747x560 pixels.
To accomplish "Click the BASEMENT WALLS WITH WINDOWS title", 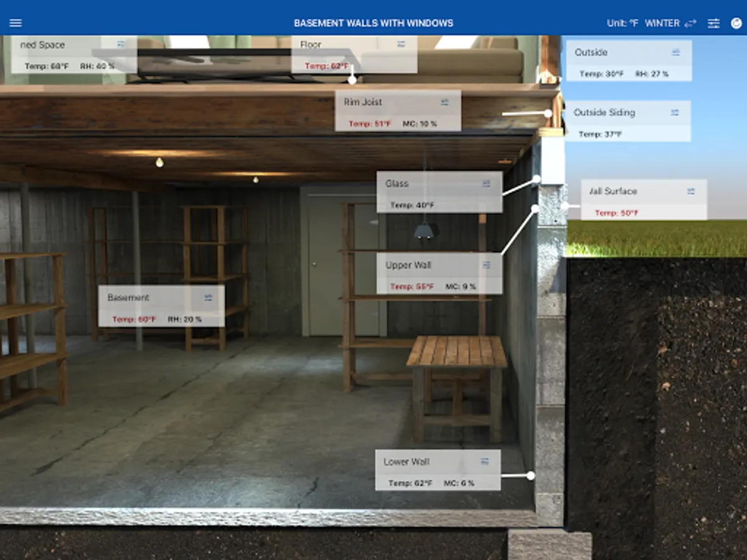I will pos(374,23).
